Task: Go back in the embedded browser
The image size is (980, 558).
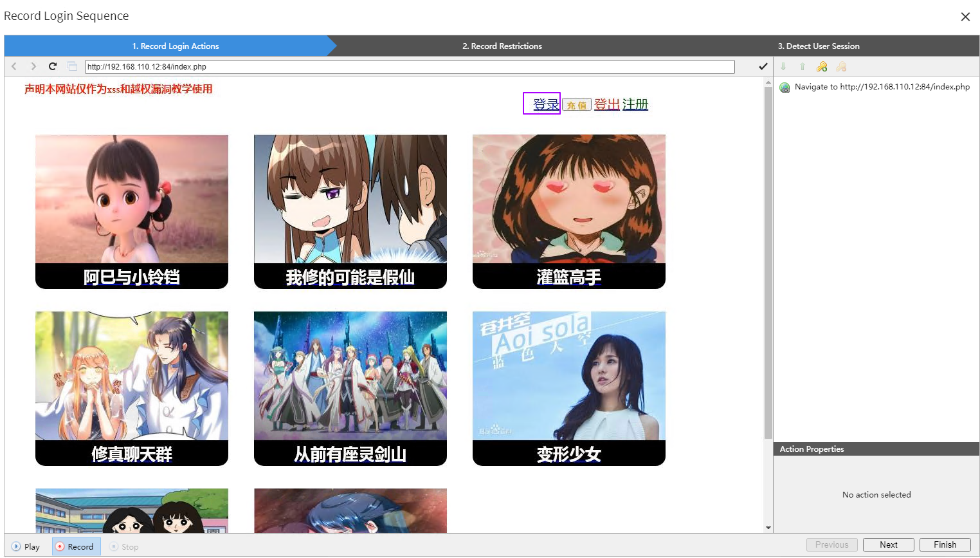Action: 14,66
